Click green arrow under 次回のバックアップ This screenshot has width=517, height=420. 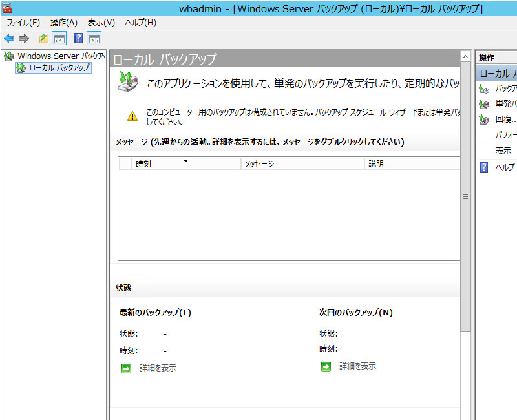tap(326, 366)
